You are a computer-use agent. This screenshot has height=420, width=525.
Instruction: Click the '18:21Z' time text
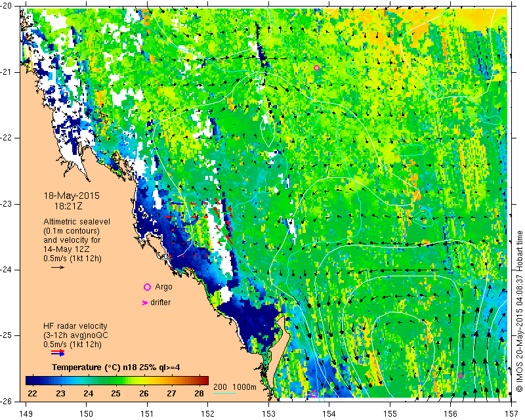[68, 206]
